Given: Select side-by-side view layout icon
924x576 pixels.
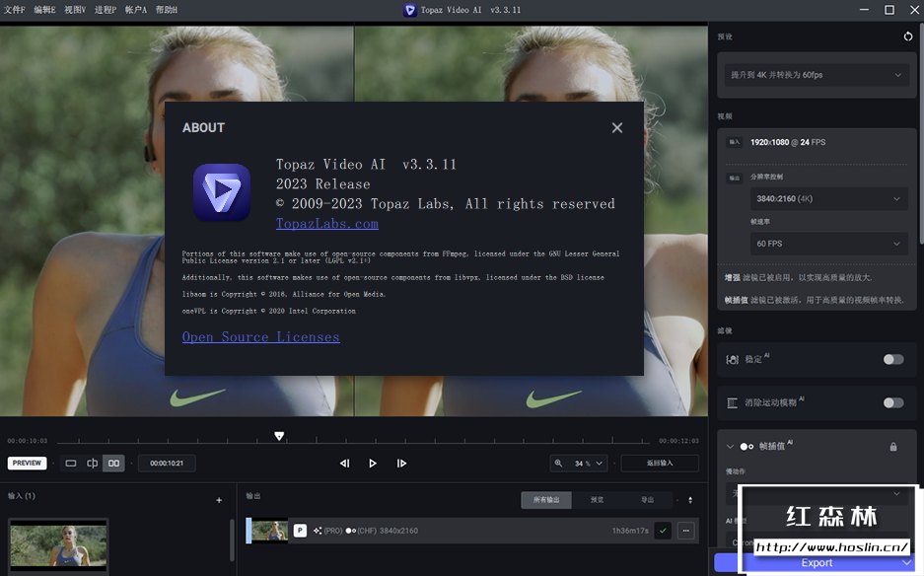Looking at the screenshot, I should click(113, 464).
